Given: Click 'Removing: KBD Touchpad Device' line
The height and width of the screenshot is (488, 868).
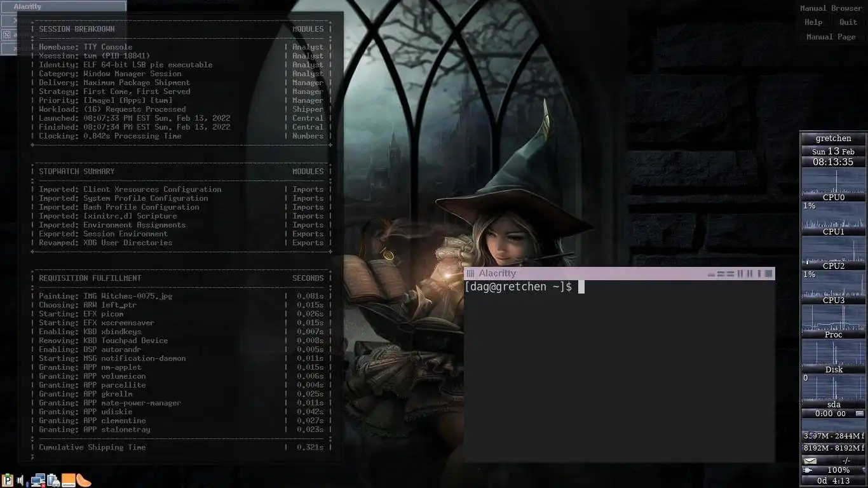Looking at the screenshot, I should (104, 341).
